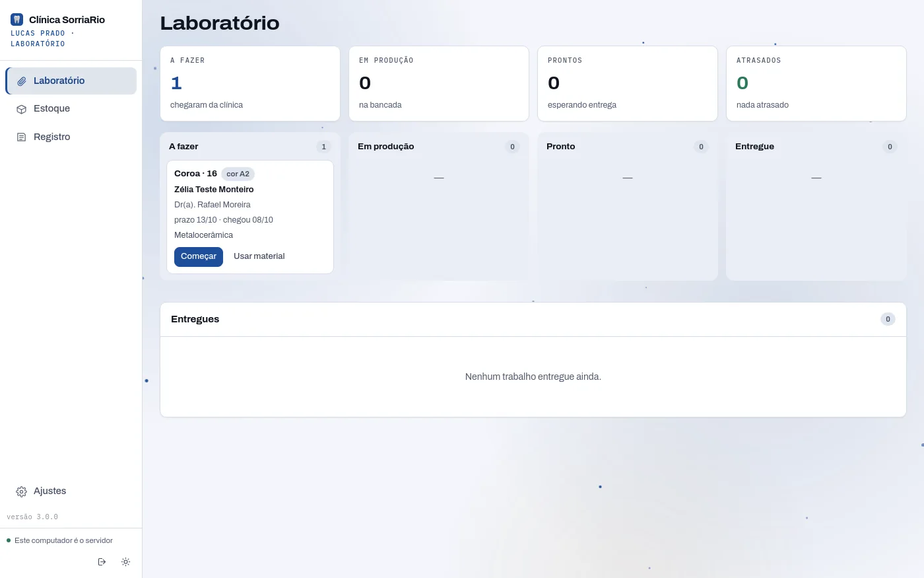This screenshot has height=578, width=924.
Task: Click the Prontos summary card
Action: (628, 83)
